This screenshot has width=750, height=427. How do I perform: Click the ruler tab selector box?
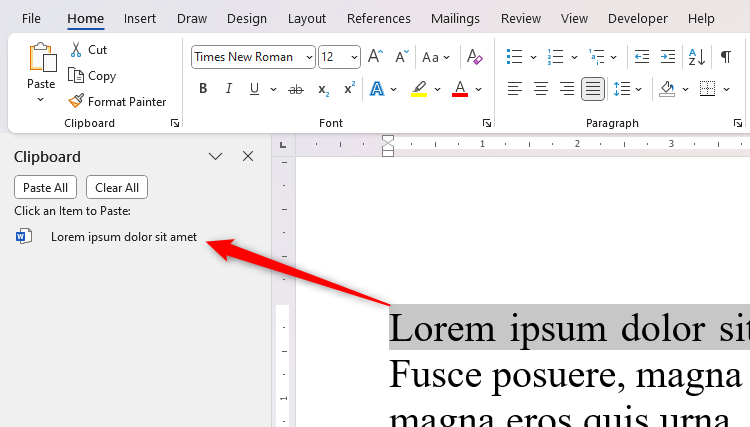283,145
